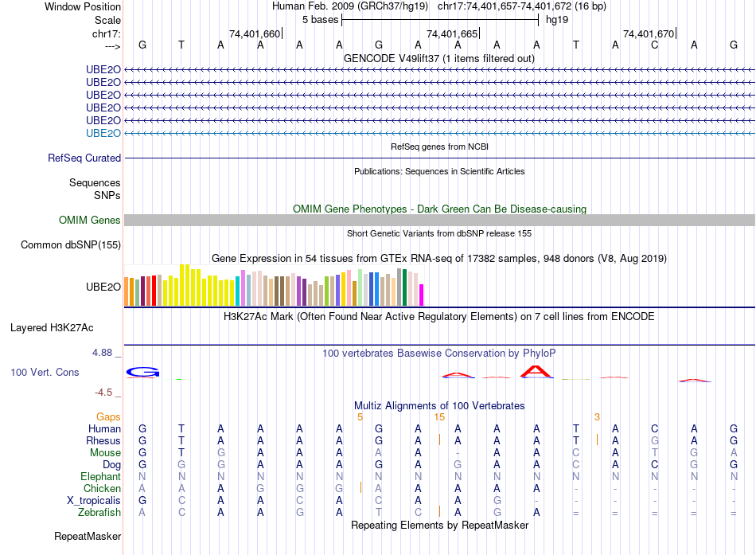Select the Mouse alignment row label
The image size is (756, 555).
tap(105, 453)
